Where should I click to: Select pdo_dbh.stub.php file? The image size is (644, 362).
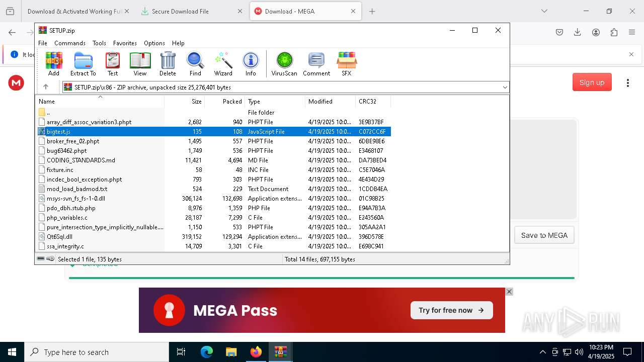pyautogui.click(x=213, y=208)
